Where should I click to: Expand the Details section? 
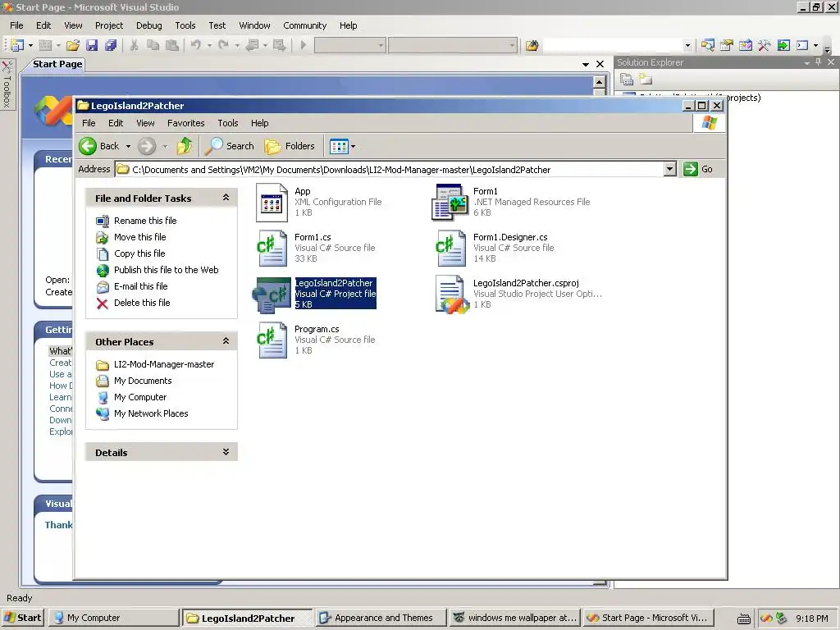(226, 452)
